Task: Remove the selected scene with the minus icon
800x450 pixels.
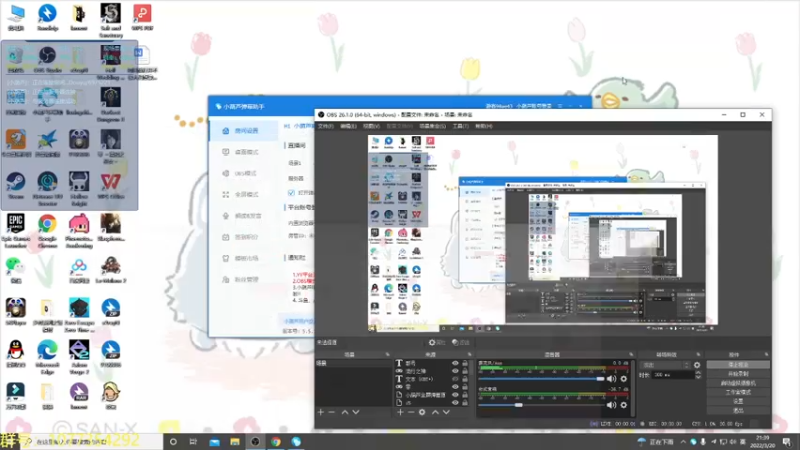Action: [x=332, y=412]
